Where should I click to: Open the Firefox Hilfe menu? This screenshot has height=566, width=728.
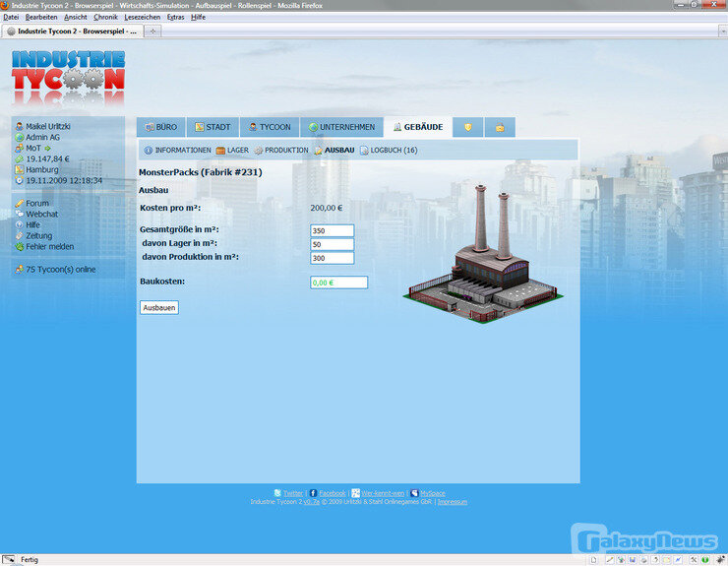[x=198, y=17]
